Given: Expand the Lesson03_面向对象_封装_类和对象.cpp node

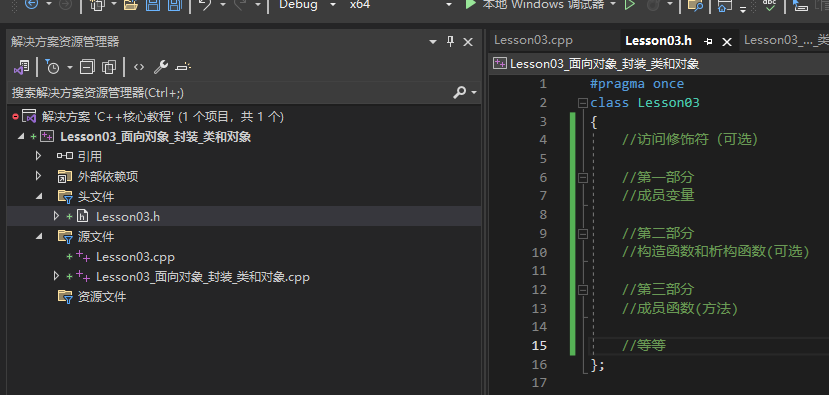Looking at the screenshot, I should [57, 276].
